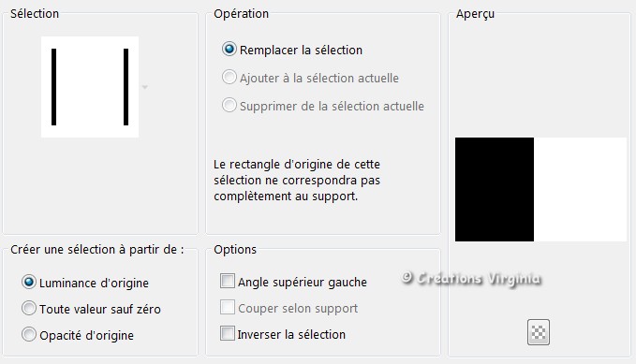The image size is (636, 364).
Task: Click the white area of the Aperçu preview
Action: coord(580,189)
